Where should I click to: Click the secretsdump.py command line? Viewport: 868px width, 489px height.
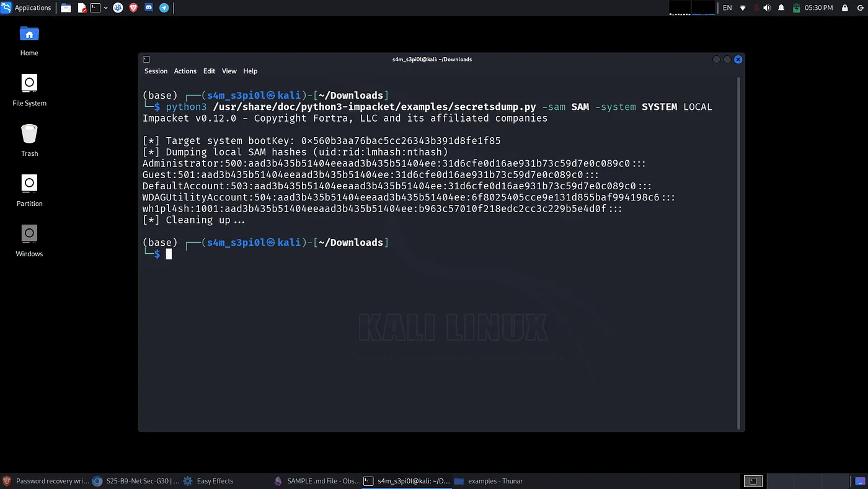click(427, 107)
